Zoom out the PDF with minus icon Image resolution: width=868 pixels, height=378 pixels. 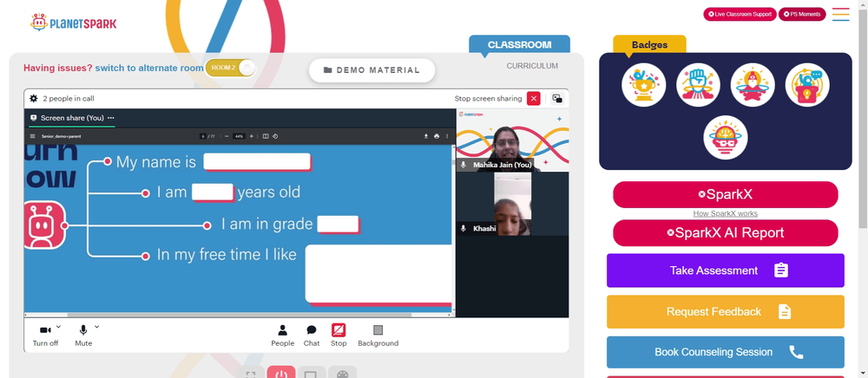click(x=227, y=136)
